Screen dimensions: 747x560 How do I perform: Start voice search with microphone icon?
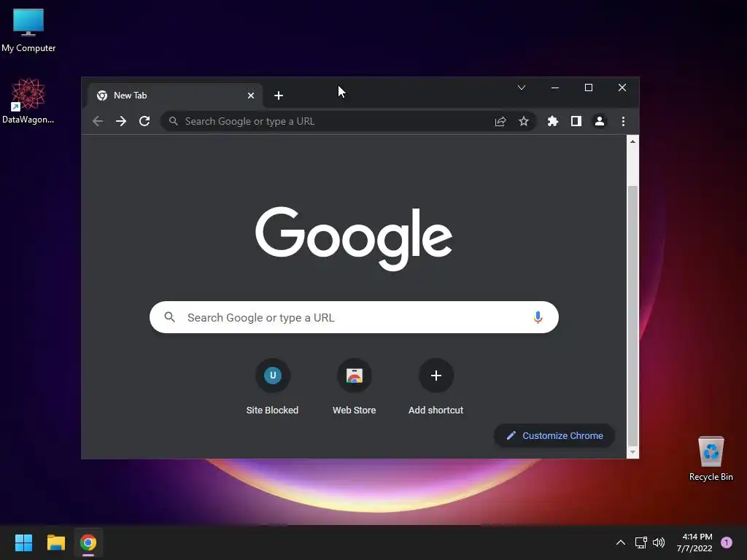tap(538, 317)
